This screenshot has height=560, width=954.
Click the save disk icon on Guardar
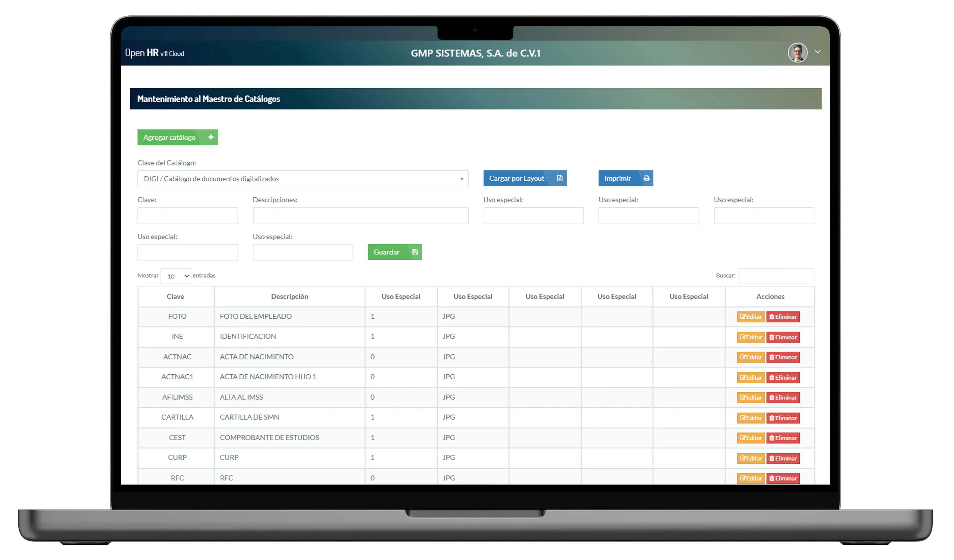pyautogui.click(x=415, y=252)
